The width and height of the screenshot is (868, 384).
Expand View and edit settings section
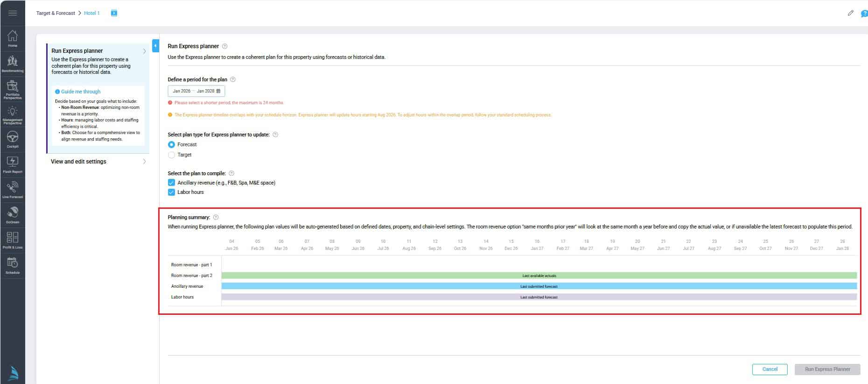[98, 162]
